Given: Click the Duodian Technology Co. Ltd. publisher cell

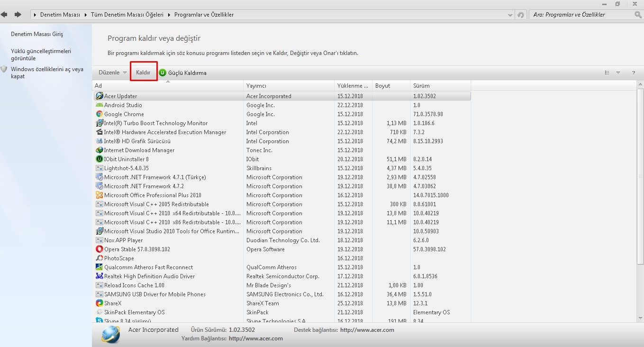Looking at the screenshot, I should (x=283, y=240).
